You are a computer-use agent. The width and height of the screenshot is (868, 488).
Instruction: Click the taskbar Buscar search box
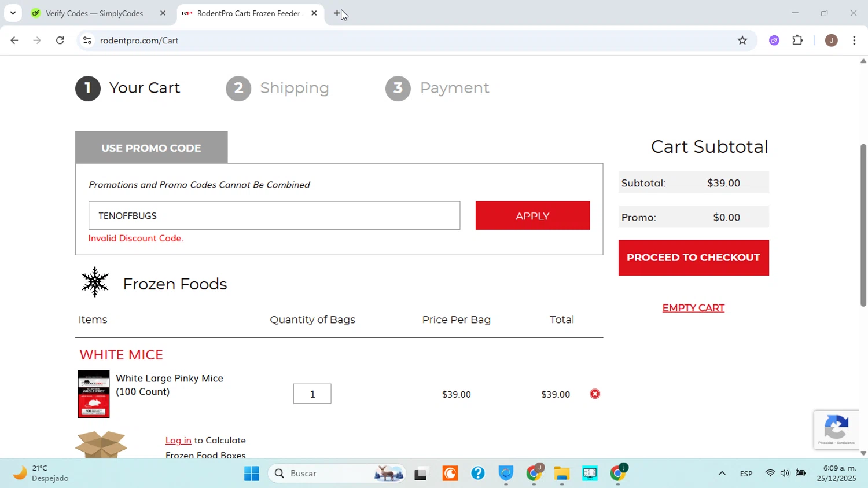[x=337, y=474]
